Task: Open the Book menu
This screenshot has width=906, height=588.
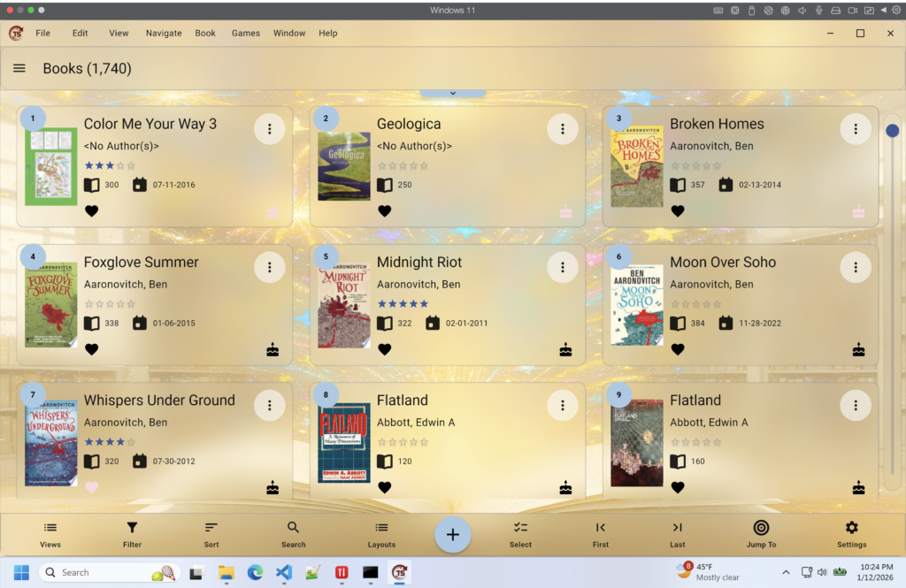Action: click(205, 34)
